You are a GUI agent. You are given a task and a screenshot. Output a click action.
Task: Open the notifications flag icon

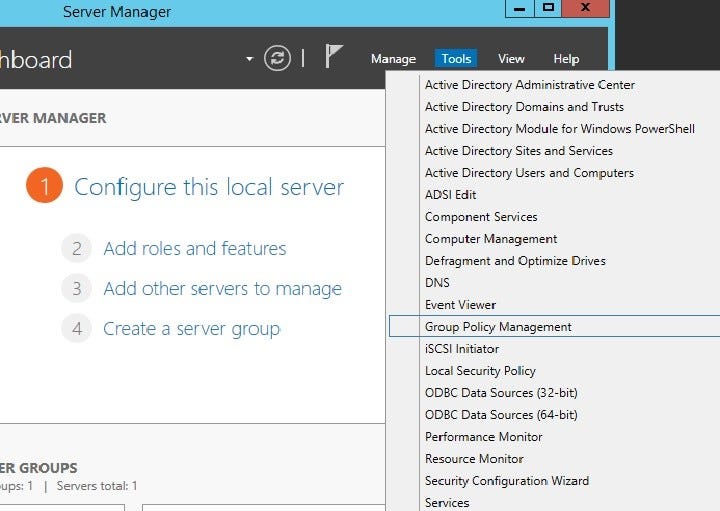point(334,56)
